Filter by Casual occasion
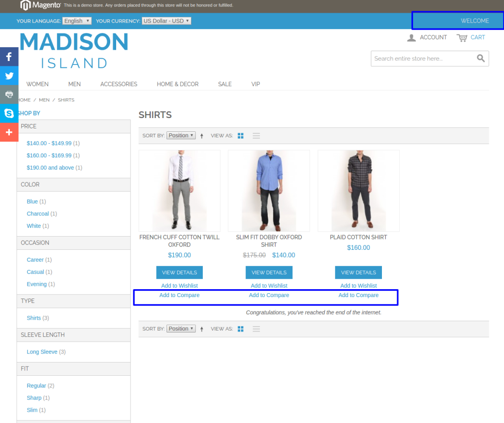504x423 pixels. (35, 272)
